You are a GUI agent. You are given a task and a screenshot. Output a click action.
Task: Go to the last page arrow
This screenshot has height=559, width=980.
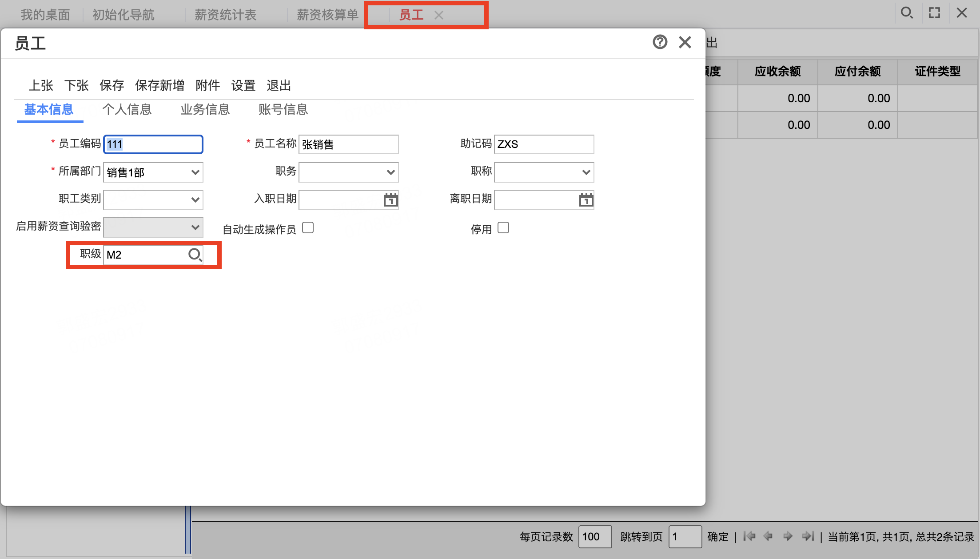pyautogui.click(x=808, y=536)
